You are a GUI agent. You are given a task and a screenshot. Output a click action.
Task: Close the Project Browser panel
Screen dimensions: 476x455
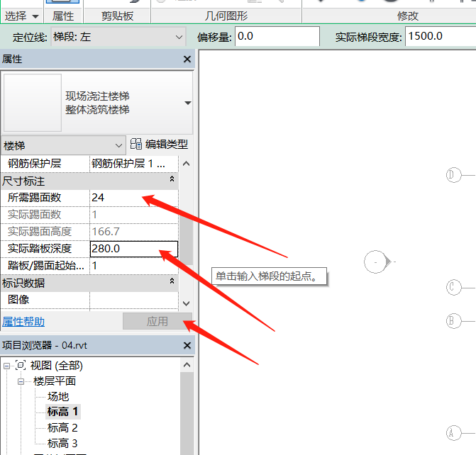[187, 346]
